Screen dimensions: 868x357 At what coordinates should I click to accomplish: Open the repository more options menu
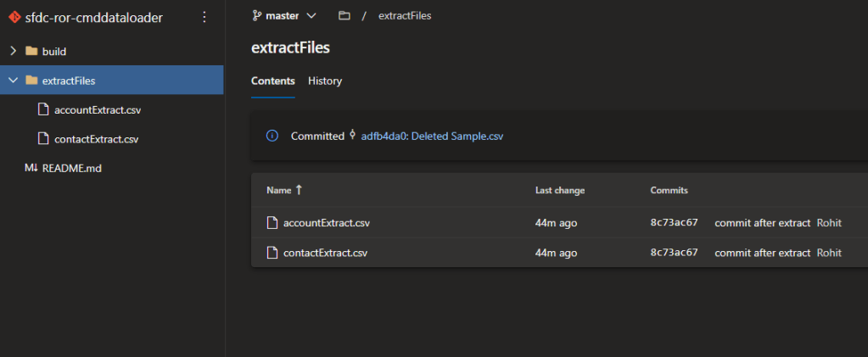(x=204, y=17)
